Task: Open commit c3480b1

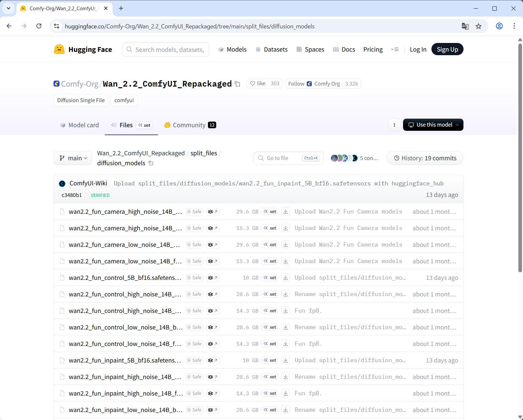Action: click(x=72, y=195)
